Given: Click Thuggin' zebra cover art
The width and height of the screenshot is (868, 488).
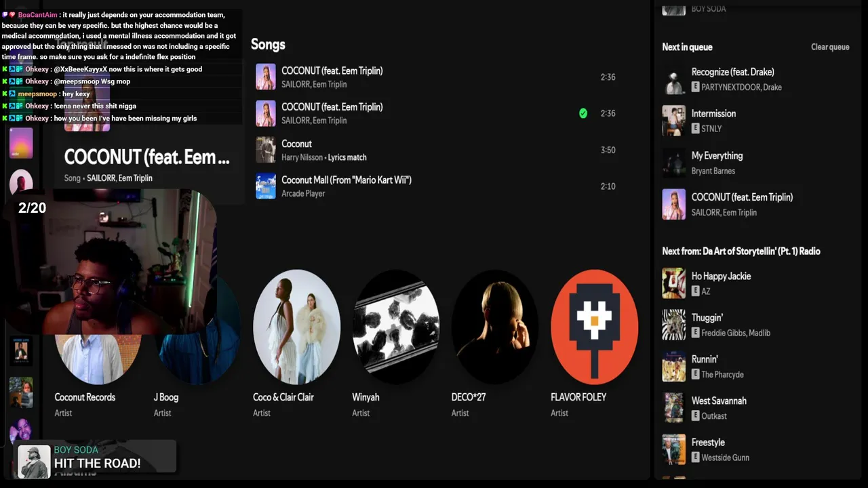Looking at the screenshot, I should click(x=674, y=325).
